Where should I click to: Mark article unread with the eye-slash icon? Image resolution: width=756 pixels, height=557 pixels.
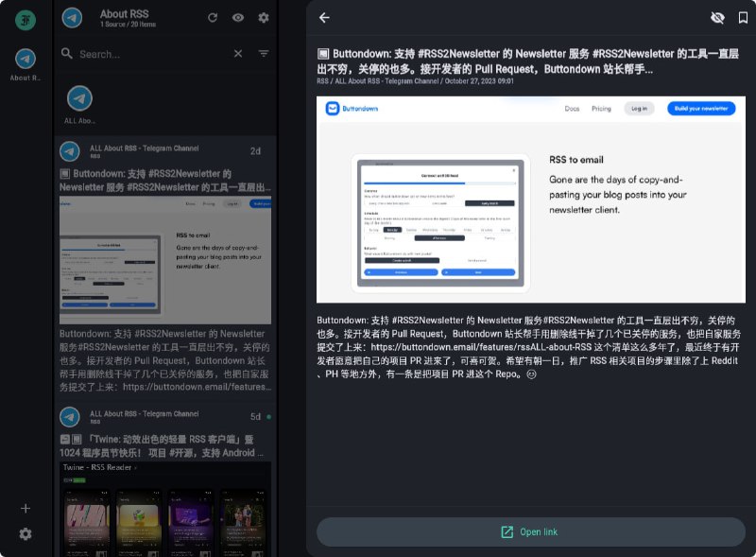click(x=715, y=18)
